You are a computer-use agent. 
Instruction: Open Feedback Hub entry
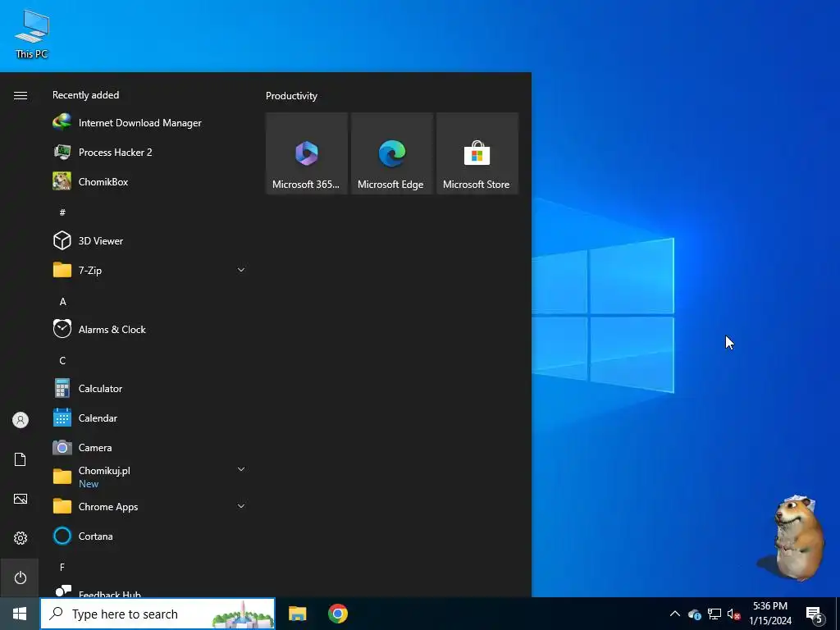149,590
